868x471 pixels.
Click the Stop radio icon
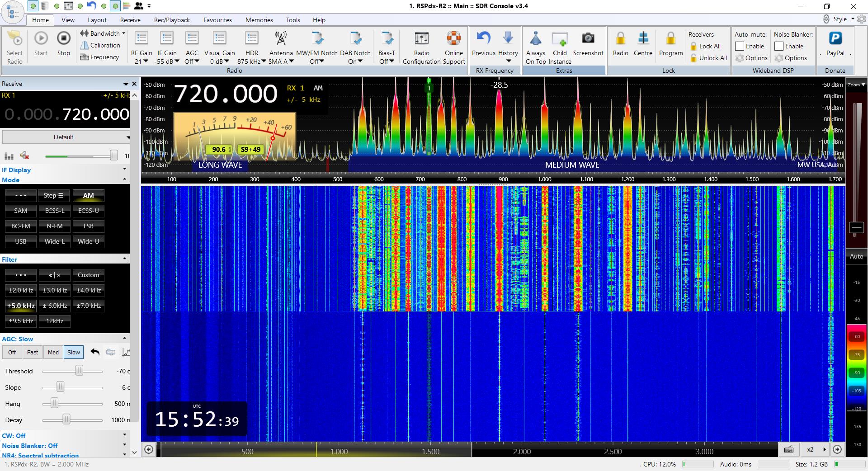(63, 39)
